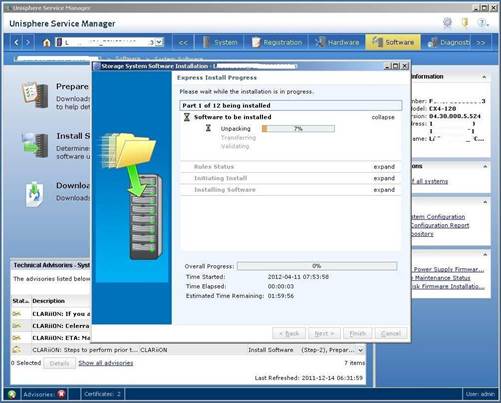Click the Unpacking progress bar
Viewport: 501px width, 403px height.
pos(298,129)
